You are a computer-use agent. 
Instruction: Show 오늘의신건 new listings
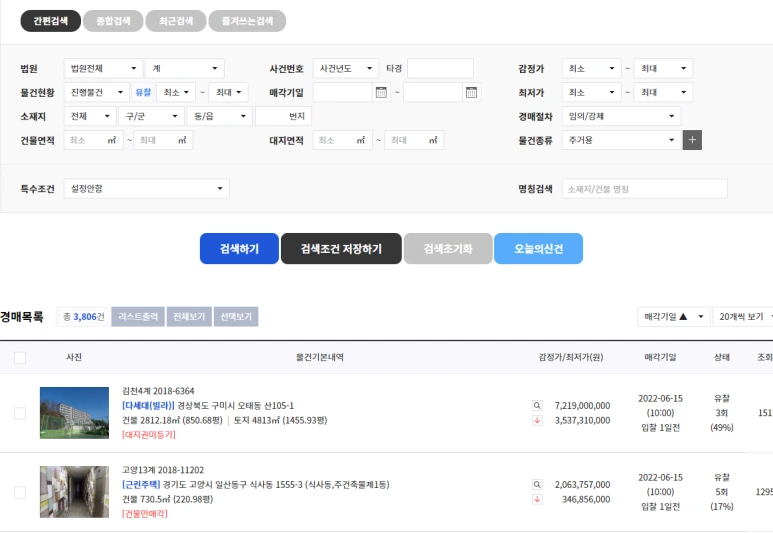pyautogui.click(x=538, y=249)
